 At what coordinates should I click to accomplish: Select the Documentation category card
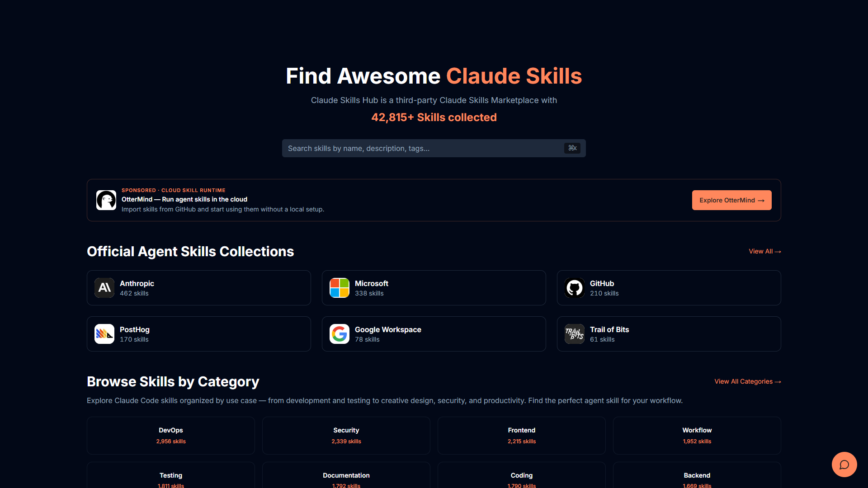point(346,475)
